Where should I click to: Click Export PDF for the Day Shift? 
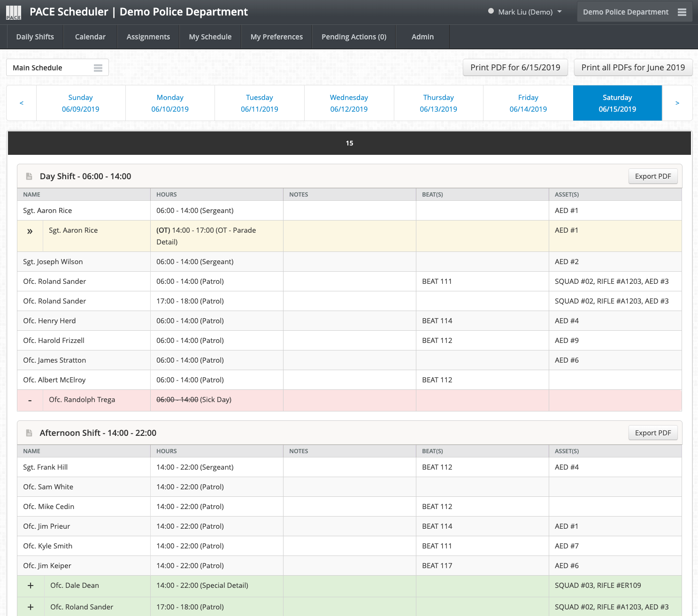(653, 176)
